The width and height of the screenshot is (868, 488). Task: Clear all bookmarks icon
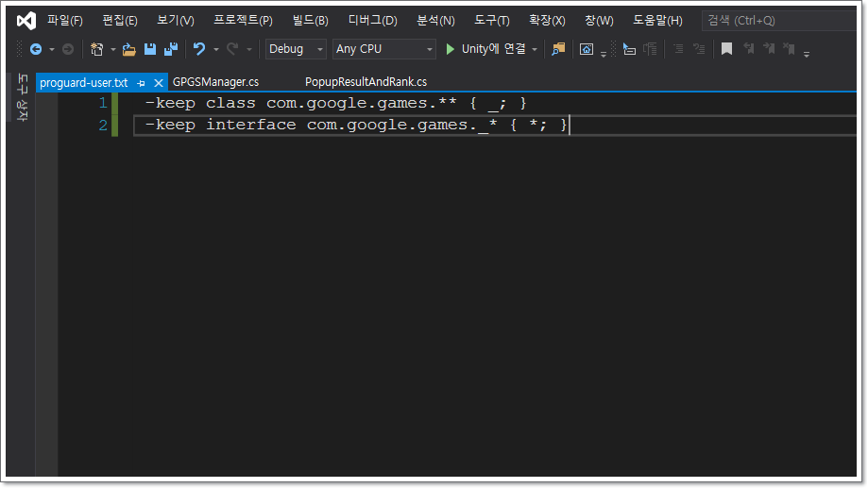coord(790,49)
